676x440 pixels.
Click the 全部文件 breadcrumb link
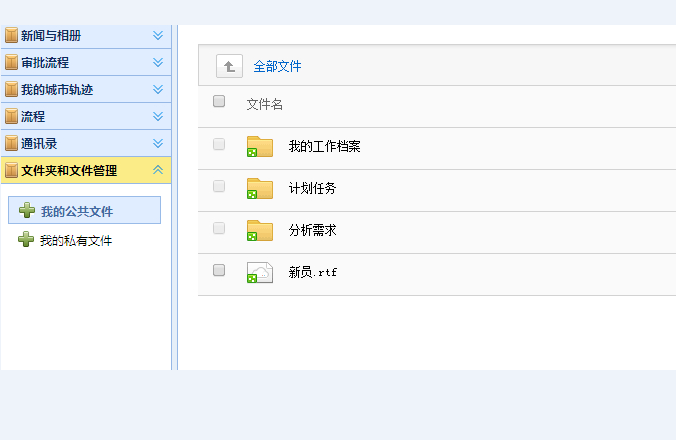coord(277,66)
